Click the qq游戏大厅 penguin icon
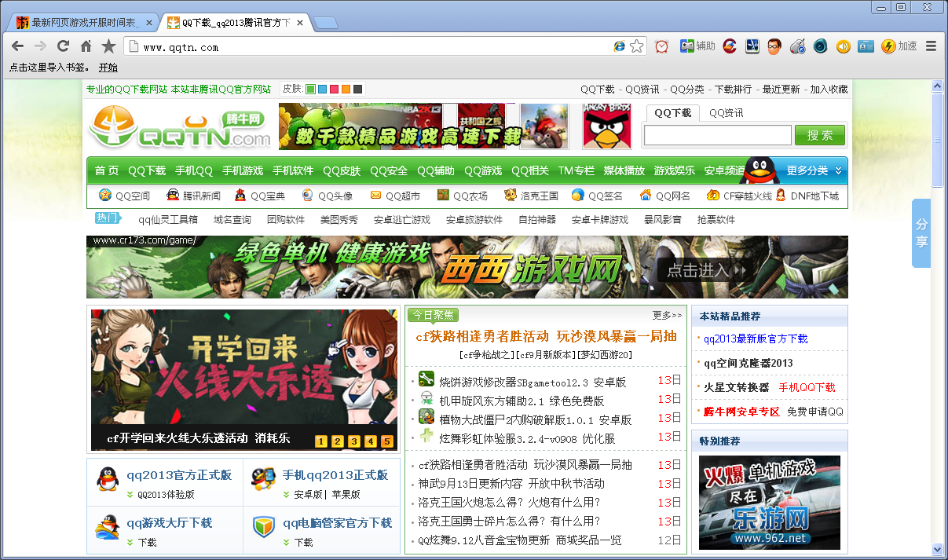The image size is (948, 560). (x=108, y=525)
